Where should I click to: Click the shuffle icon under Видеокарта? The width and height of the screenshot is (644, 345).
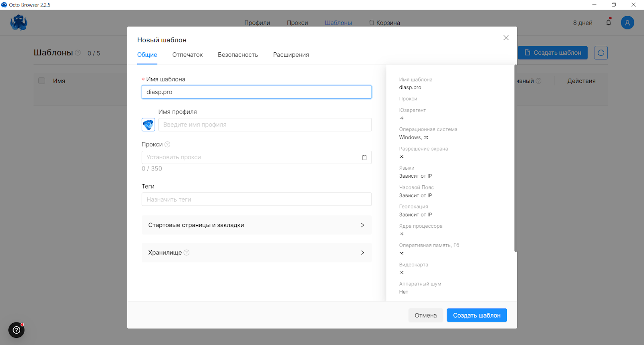click(x=401, y=273)
